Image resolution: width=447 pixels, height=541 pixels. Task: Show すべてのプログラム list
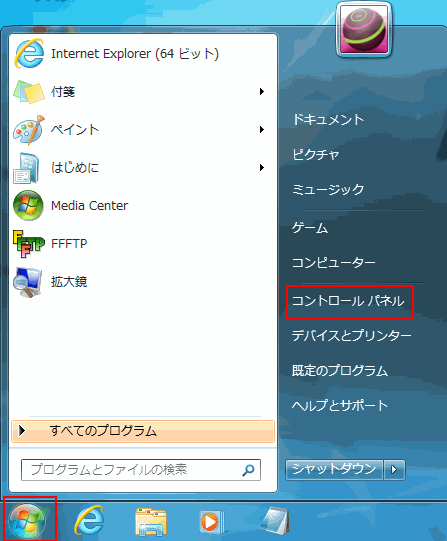click(143, 431)
